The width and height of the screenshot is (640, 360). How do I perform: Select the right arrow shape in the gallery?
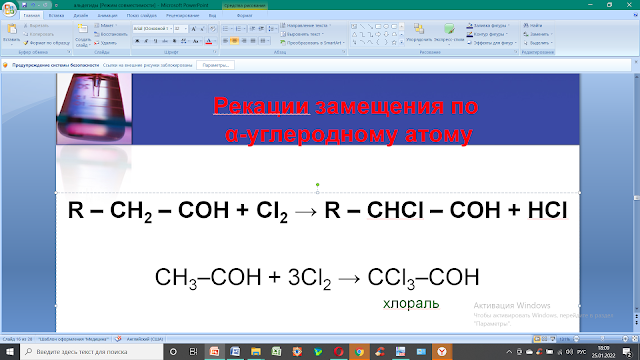[378, 34]
